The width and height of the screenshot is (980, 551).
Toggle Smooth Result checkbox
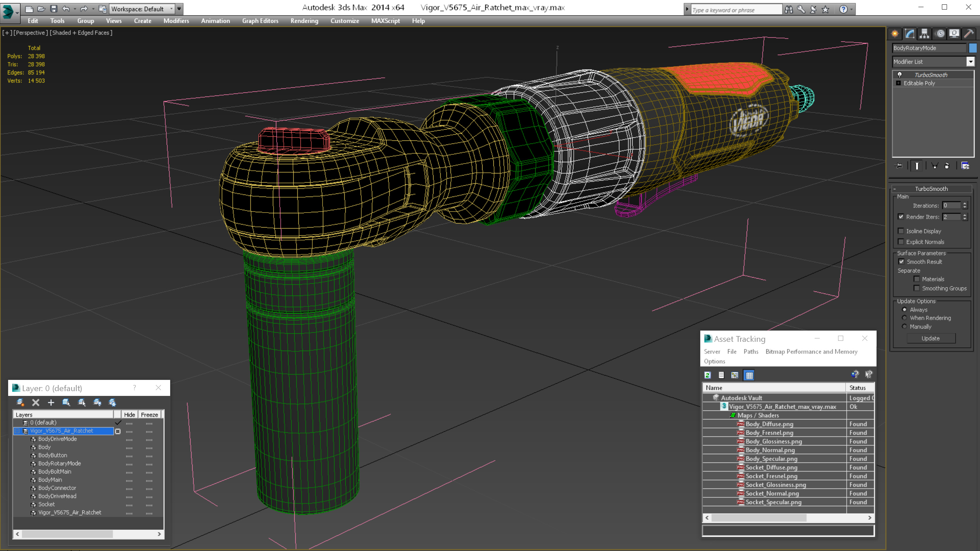pyautogui.click(x=901, y=262)
